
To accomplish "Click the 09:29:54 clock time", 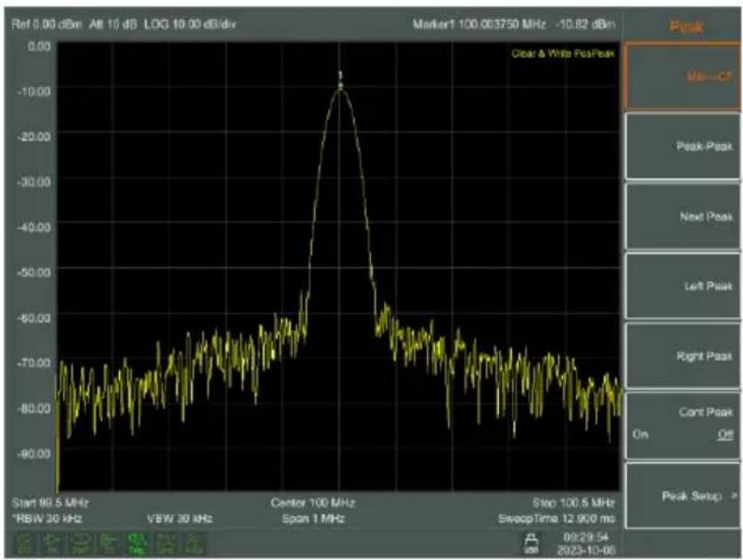I will pos(586,537).
